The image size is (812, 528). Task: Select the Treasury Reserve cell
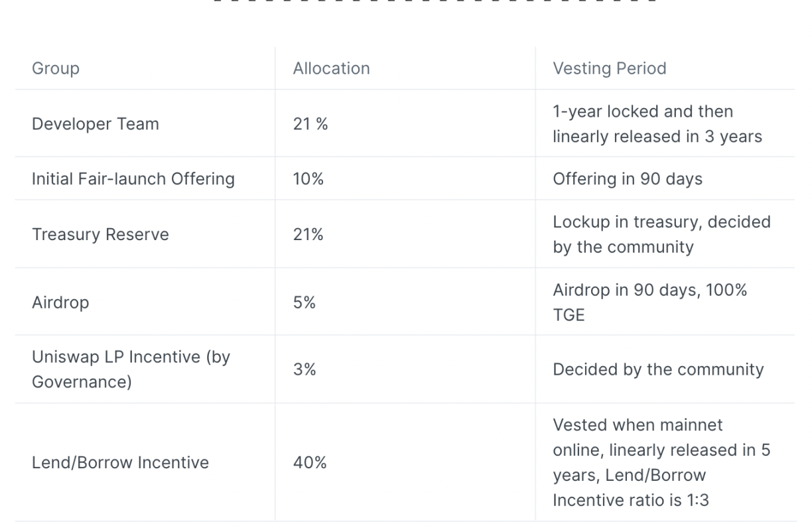point(100,235)
